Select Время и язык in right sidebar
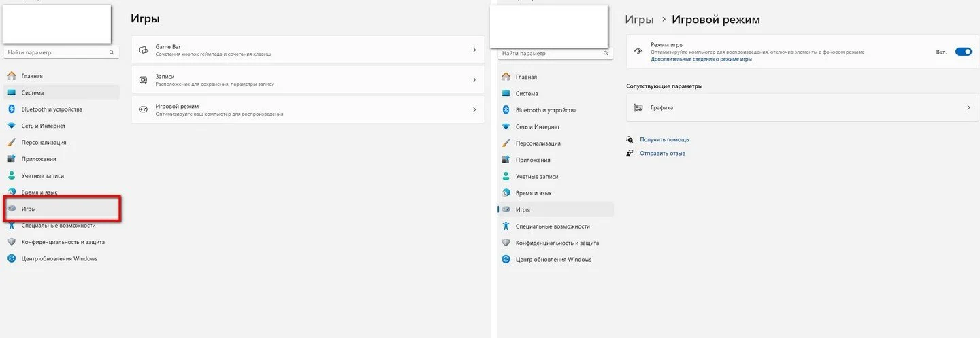The height and width of the screenshot is (338, 980). 555,193
